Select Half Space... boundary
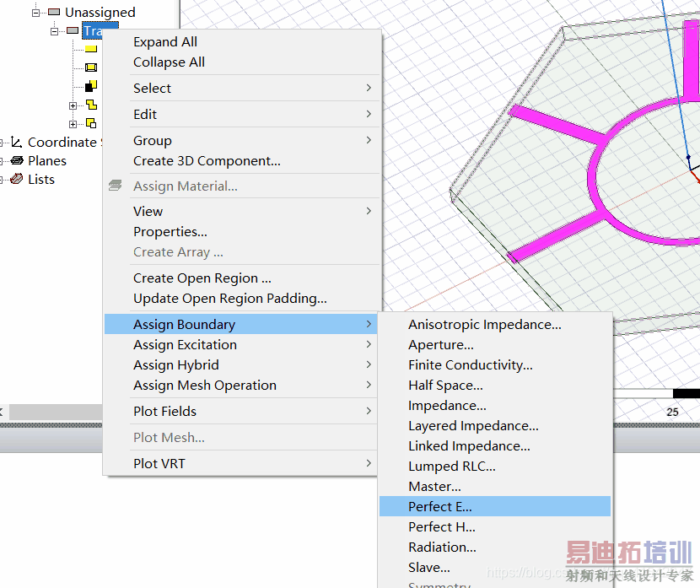The height and width of the screenshot is (588, 700). coord(495,386)
